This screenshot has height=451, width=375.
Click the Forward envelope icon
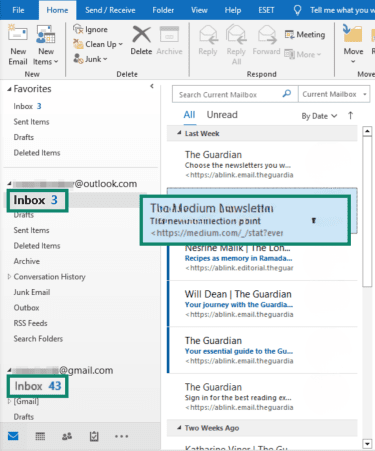[x=267, y=35]
